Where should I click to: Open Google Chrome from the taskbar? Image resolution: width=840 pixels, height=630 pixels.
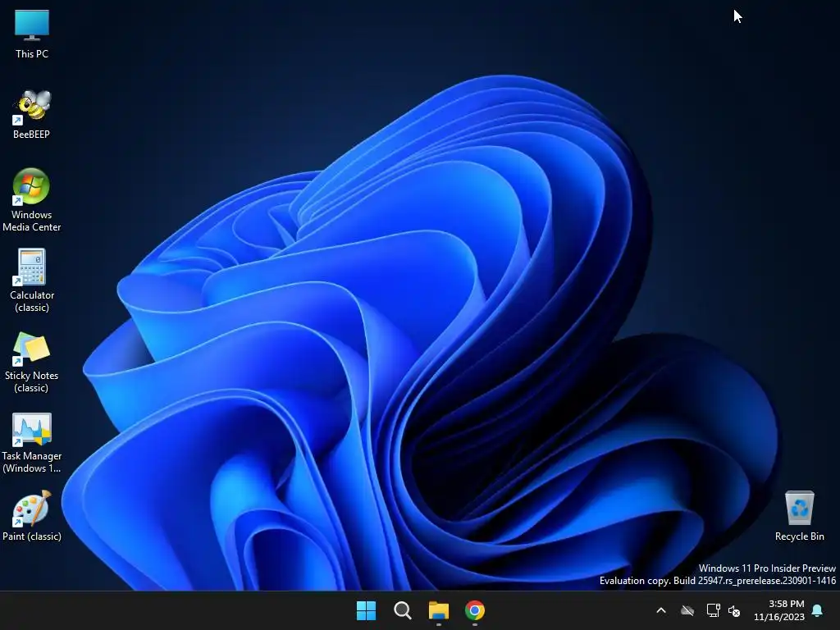pyautogui.click(x=475, y=610)
